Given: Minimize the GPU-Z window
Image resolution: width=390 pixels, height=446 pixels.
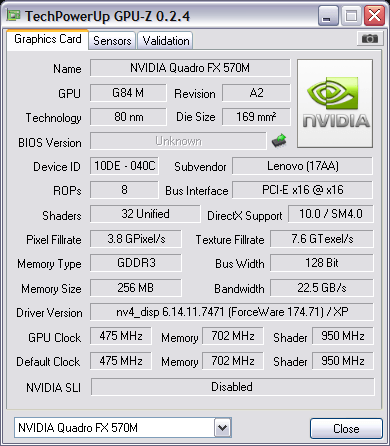Looking at the screenshot, I should click(x=328, y=15).
